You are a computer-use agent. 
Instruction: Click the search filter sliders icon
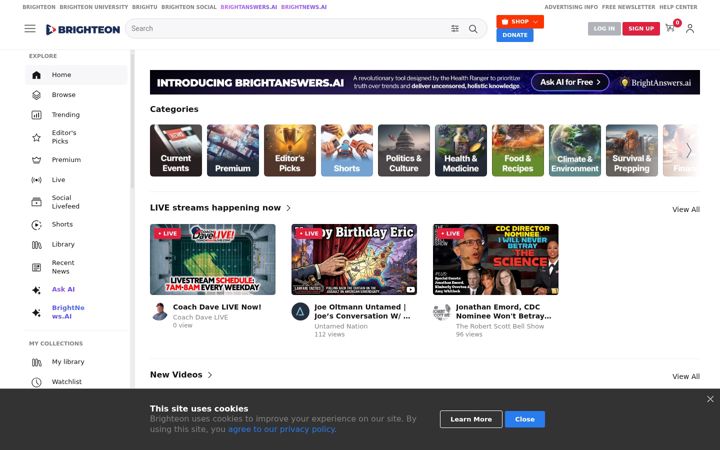[455, 28]
